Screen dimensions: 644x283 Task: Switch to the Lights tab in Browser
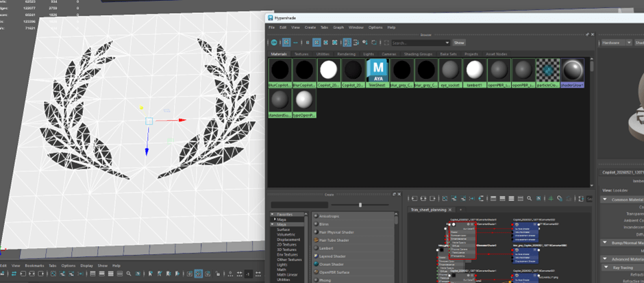(369, 54)
